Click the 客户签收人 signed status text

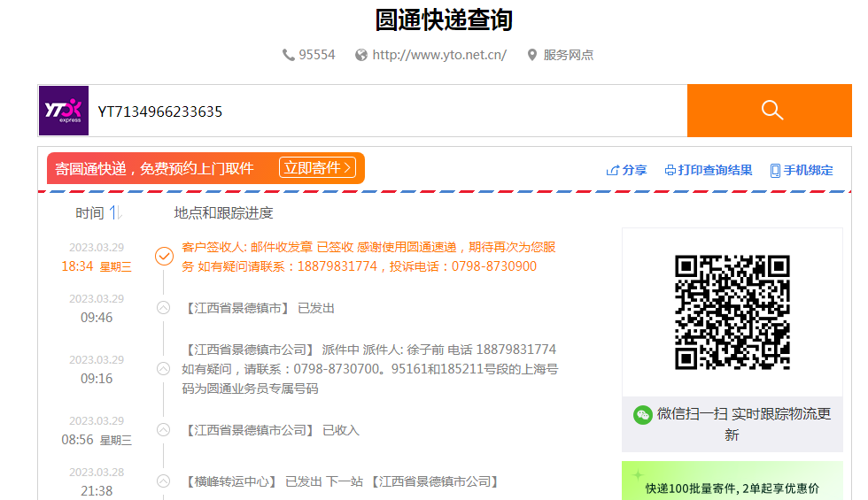pyautogui.click(x=368, y=257)
